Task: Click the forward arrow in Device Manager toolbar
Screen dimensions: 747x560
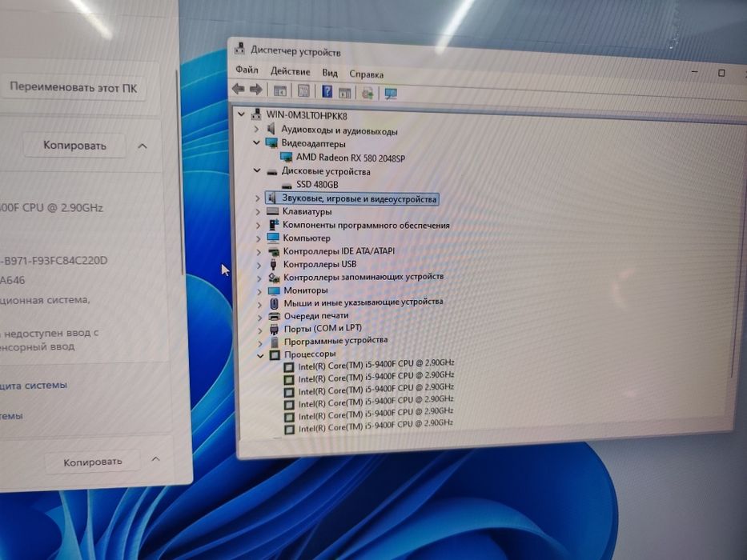Action: coord(256,89)
